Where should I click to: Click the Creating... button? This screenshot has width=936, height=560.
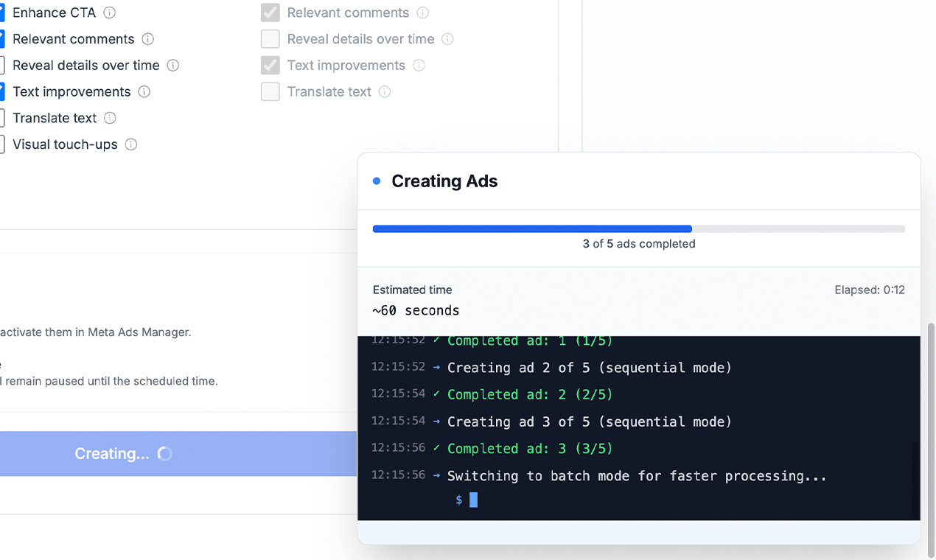tap(178, 454)
